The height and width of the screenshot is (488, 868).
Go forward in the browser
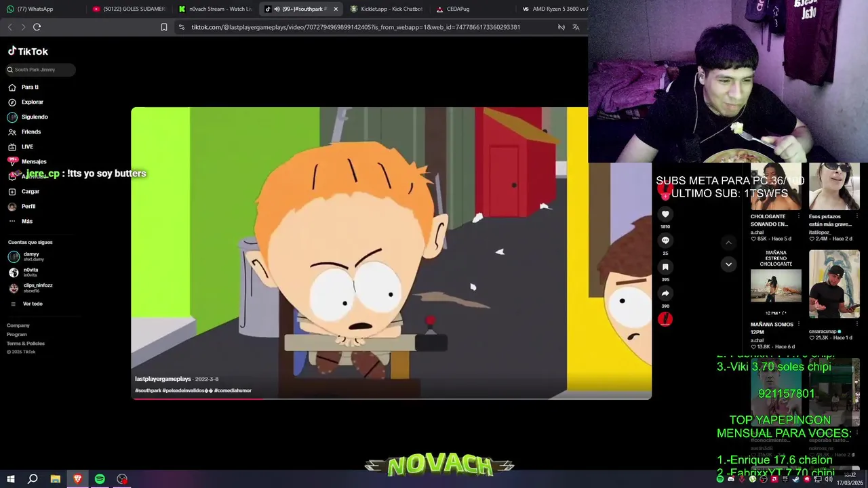point(23,27)
